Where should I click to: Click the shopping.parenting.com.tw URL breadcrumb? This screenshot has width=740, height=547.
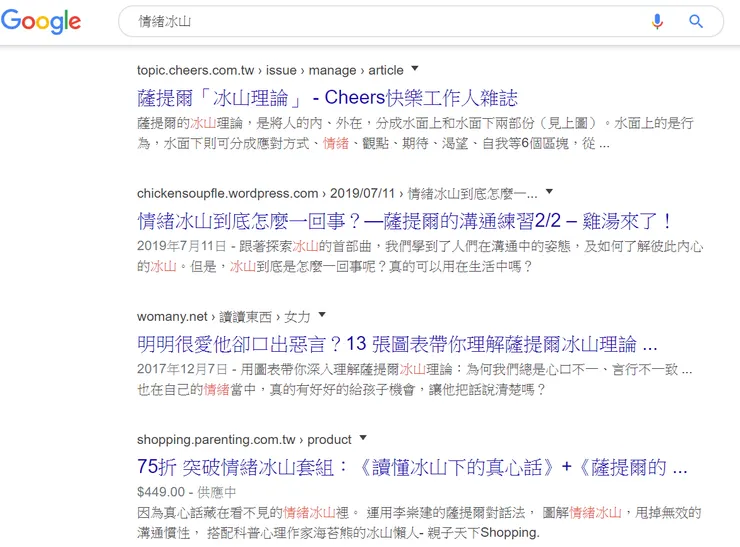point(244,440)
